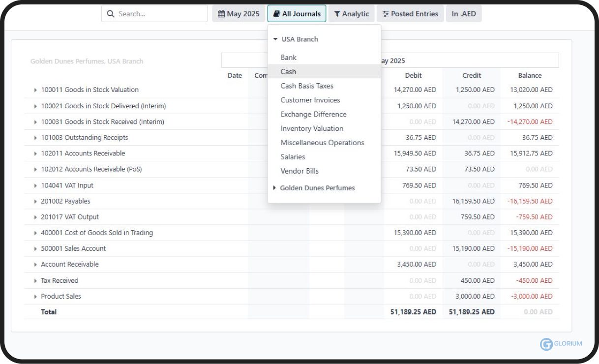
Task: Choose Customer Invoices from journal list
Action: (x=310, y=100)
